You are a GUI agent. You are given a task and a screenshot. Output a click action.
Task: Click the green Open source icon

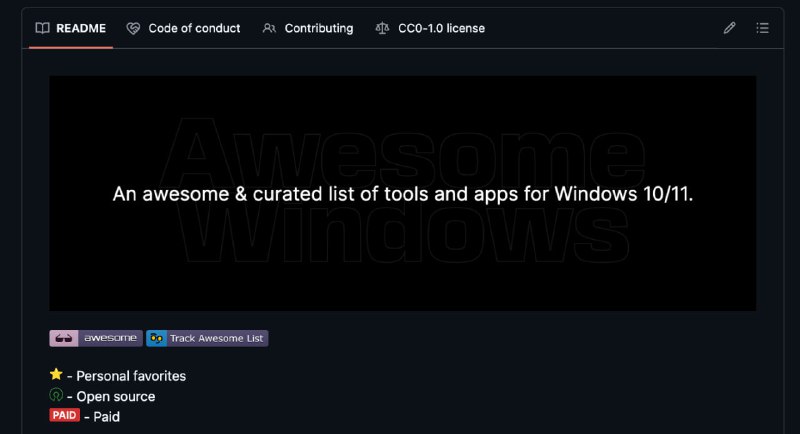pos(56,395)
